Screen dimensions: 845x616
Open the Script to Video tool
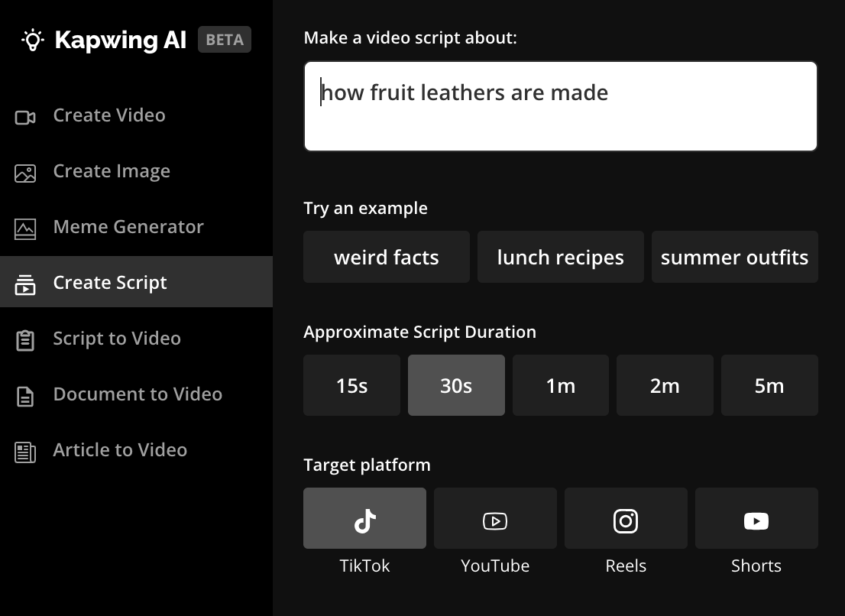(117, 338)
